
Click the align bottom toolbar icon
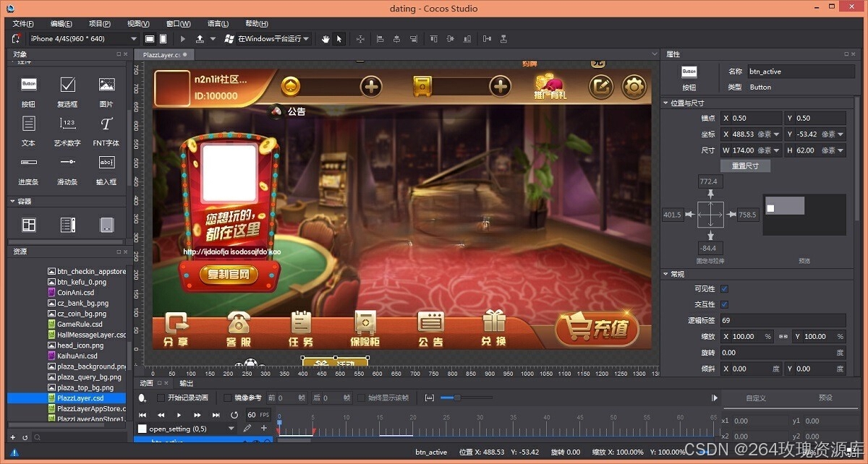pos(466,38)
